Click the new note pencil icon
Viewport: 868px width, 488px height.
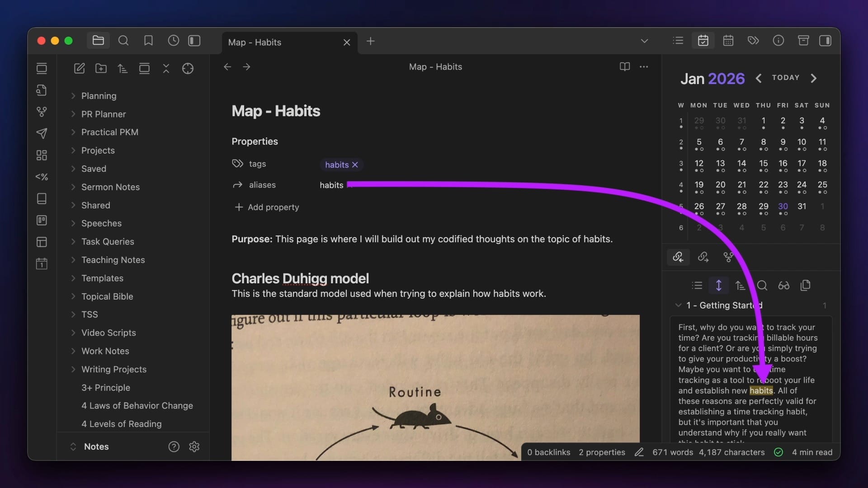[x=79, y=69]
